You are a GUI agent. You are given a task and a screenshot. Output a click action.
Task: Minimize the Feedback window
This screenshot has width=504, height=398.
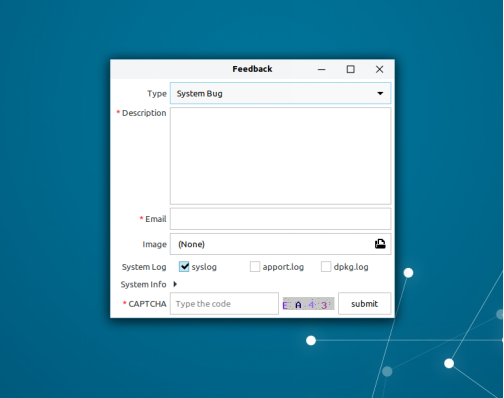point(322,69)
